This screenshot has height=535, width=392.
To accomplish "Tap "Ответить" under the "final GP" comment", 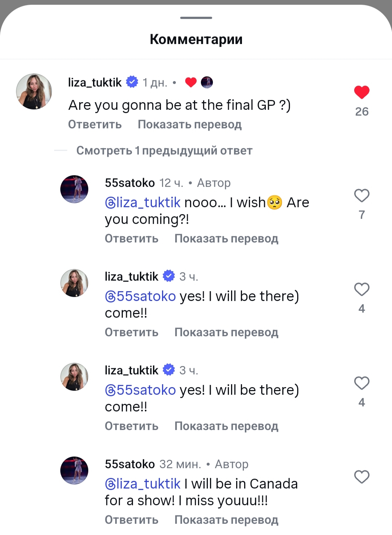I will pos(95,124).
